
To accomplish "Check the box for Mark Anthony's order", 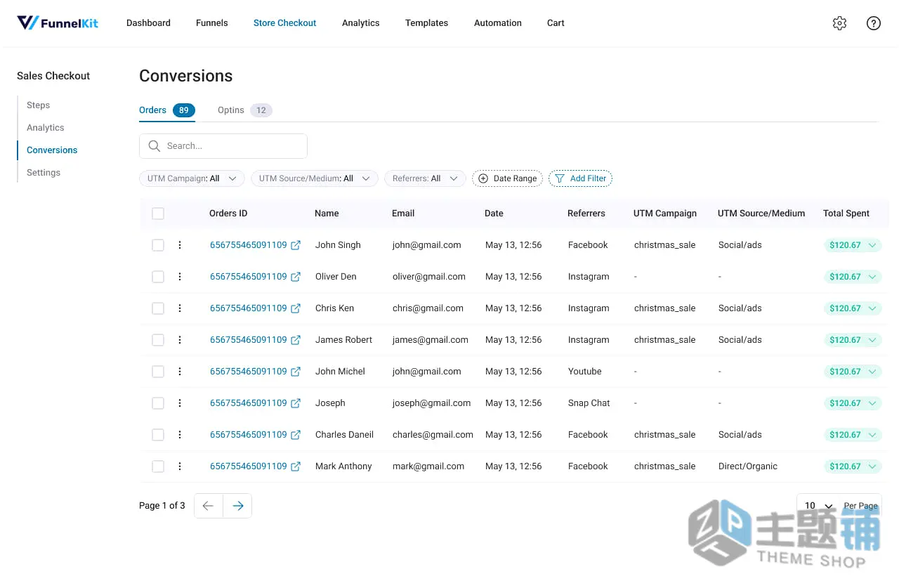I will [x=158, y=466].
